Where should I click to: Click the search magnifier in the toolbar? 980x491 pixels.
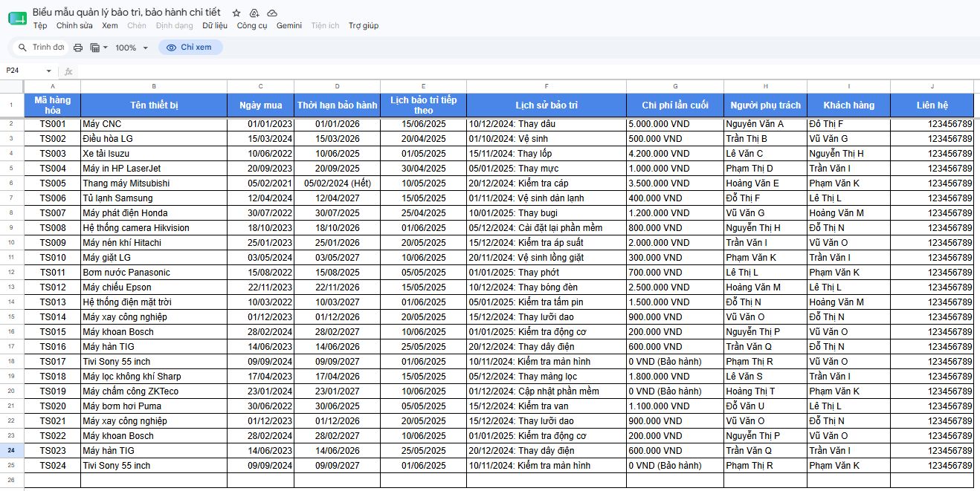[23, 48]
